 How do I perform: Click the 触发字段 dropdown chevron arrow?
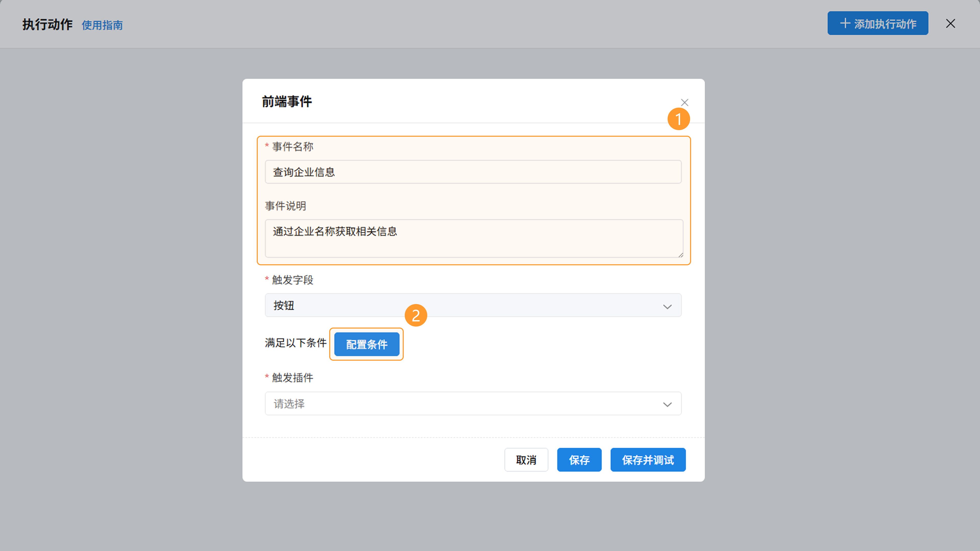667,306
